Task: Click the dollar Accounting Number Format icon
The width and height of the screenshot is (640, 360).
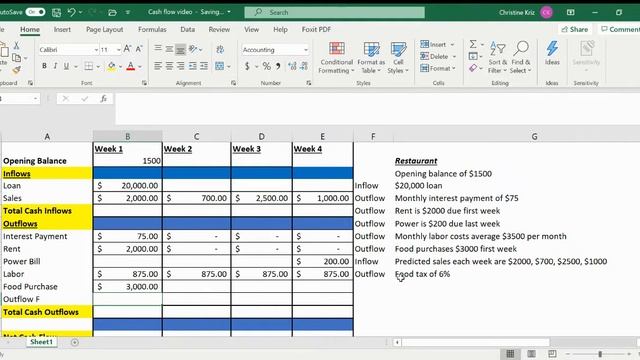Action: 247,66
